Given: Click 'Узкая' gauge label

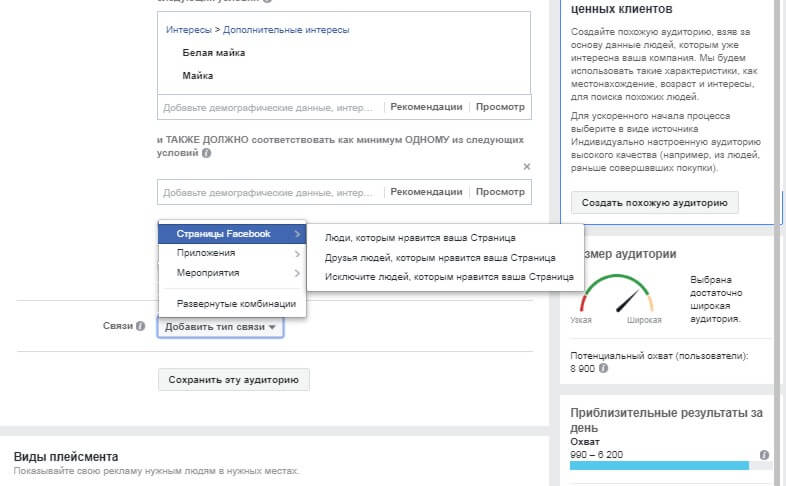Looking at the screenshot, I should pyautogui.click(x=581, y=320).
